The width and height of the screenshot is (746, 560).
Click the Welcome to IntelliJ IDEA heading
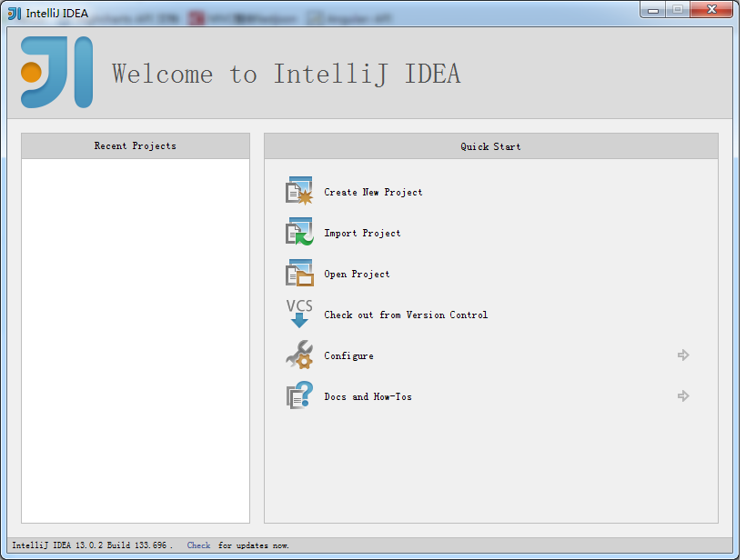point(287,75)
